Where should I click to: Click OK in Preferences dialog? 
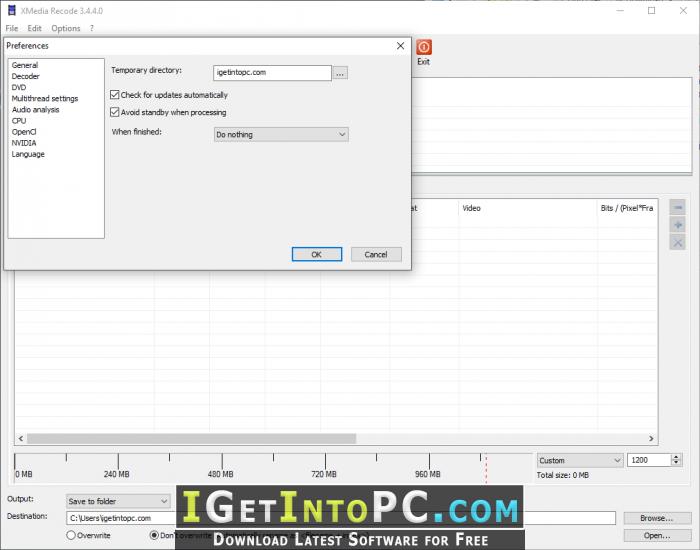click(317, 254)
